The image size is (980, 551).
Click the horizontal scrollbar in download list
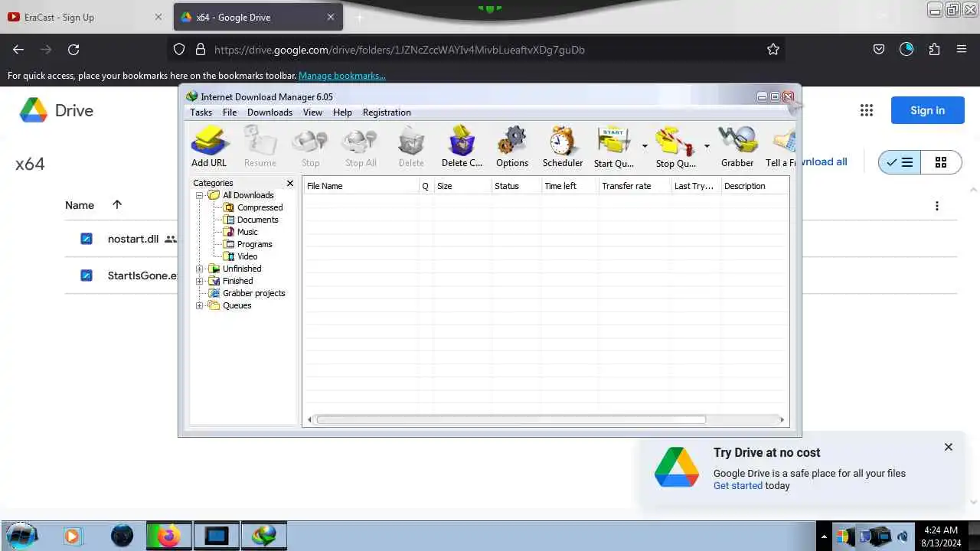tap(511, 419)
